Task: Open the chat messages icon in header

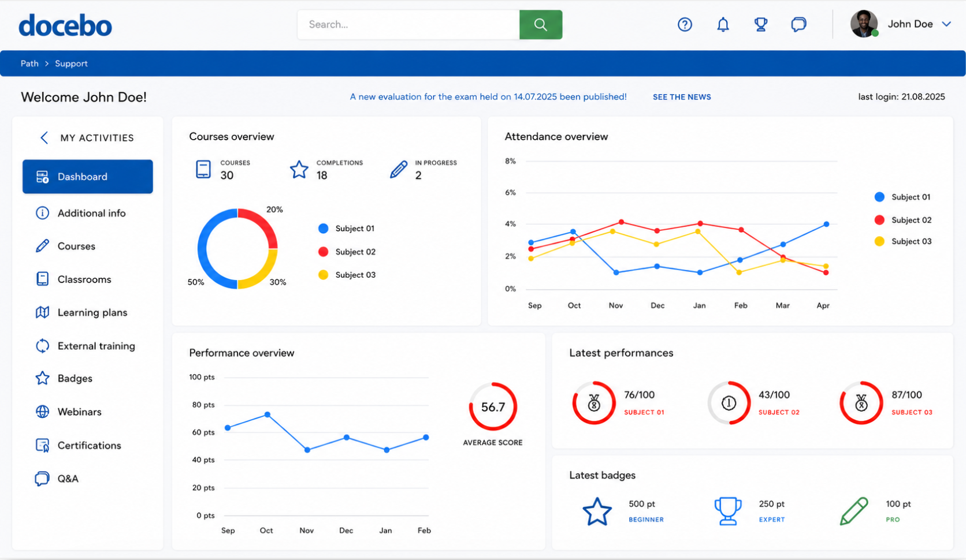Action: [798, 24]
